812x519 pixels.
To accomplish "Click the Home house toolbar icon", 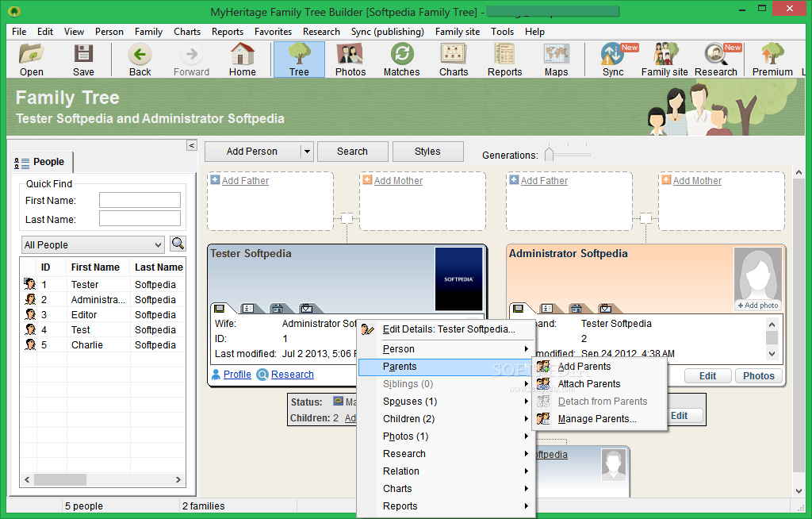I will click(243, 55).
